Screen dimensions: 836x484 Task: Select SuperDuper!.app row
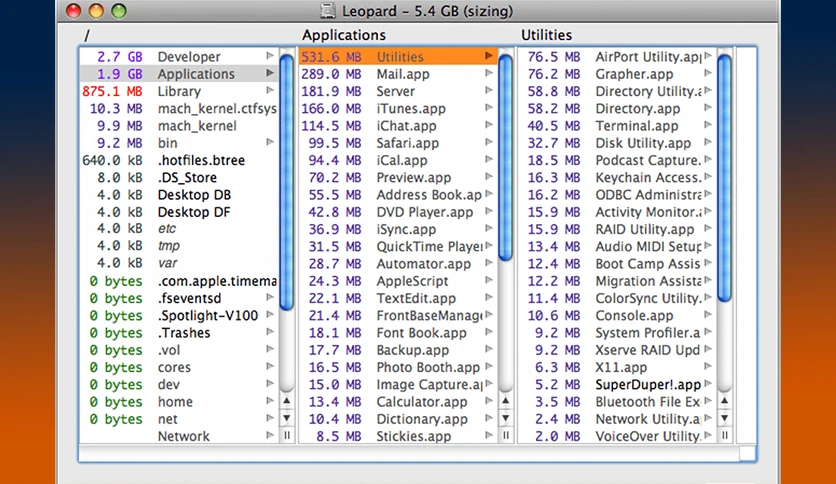(617, 384)
